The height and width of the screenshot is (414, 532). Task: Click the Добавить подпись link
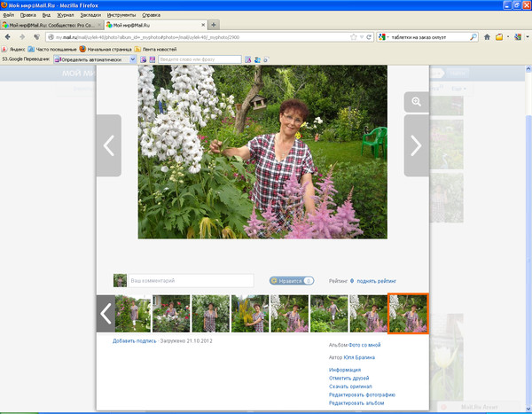(x=135, y=340)
